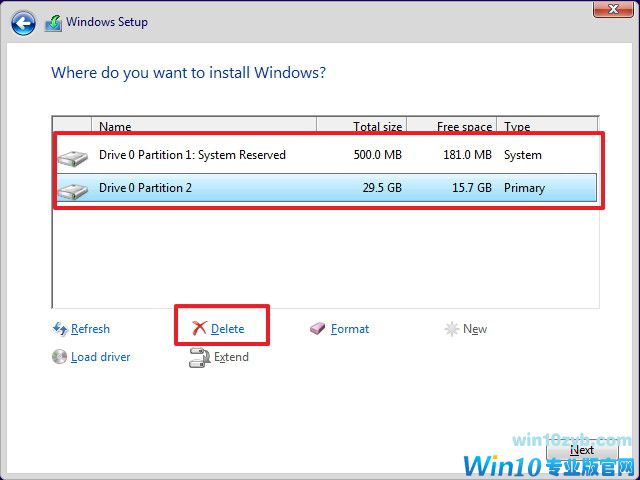Open the Load driver link
The height and width of the screenshot is (480, 640).
coord(100,357)
